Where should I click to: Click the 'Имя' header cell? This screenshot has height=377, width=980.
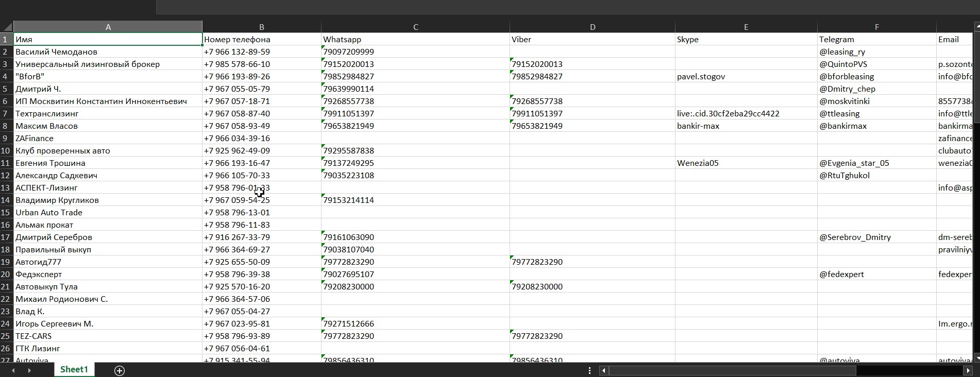[108, 39]
